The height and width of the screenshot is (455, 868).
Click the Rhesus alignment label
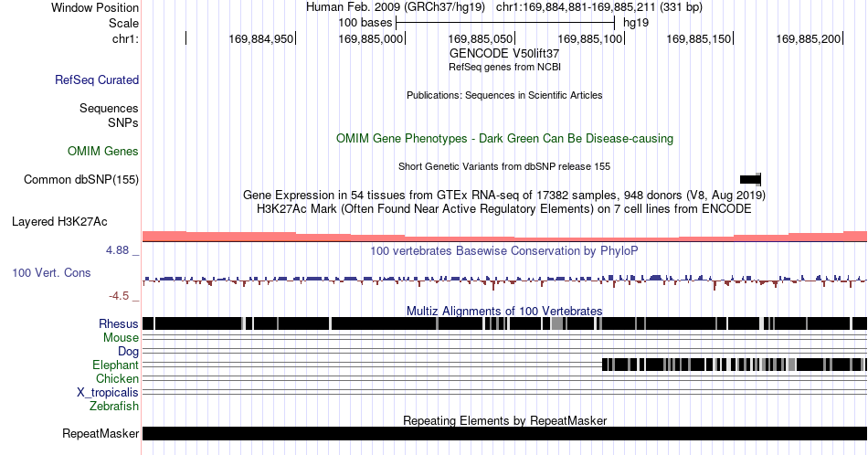coord(119,323)
